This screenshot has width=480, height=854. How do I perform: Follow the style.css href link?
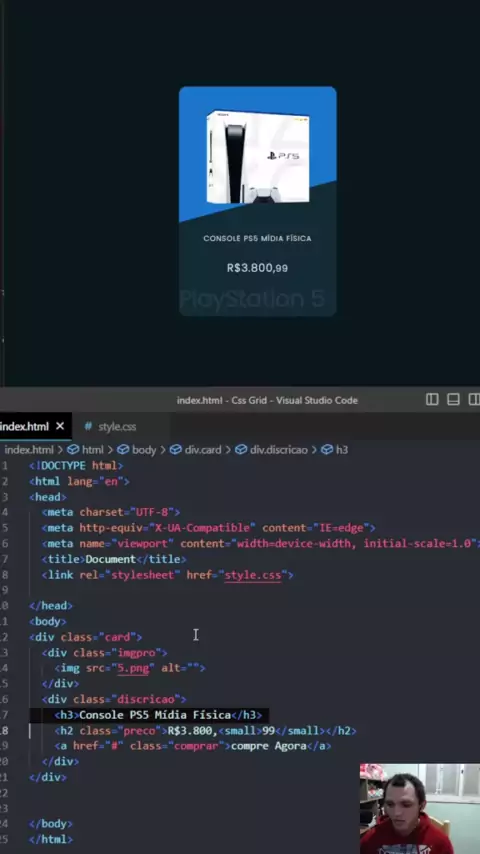pyautogui.click(x=253, y=575)
